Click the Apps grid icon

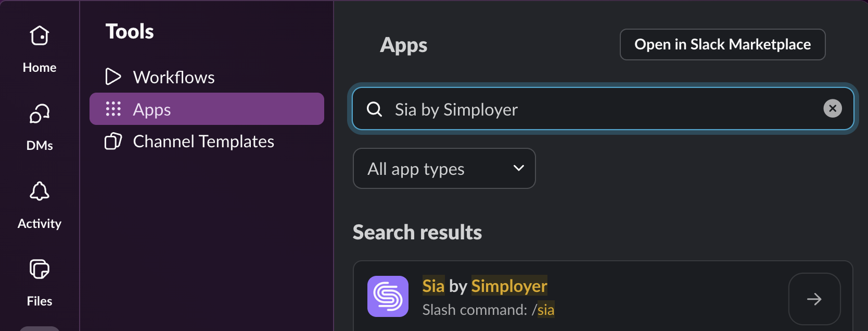[x=113, y=109]
